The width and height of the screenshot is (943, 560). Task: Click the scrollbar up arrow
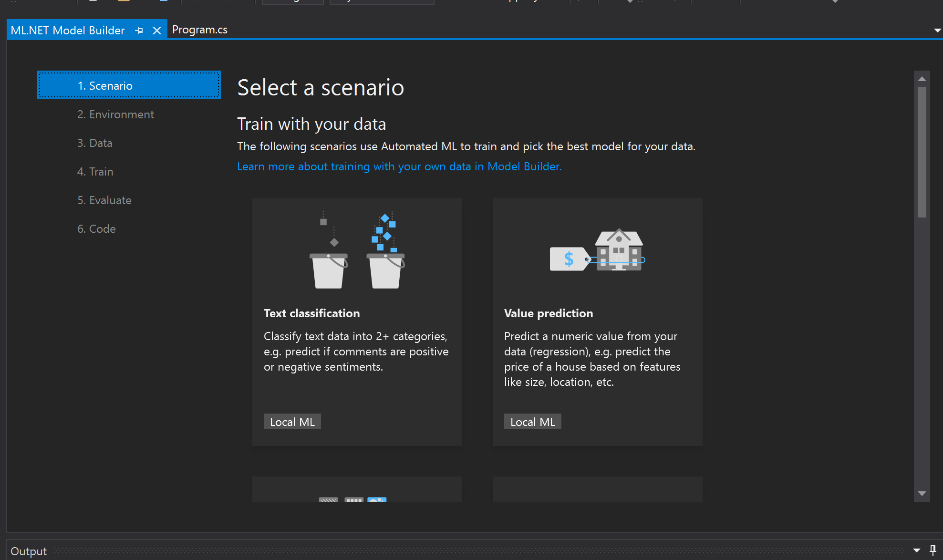tap(922, 79)
